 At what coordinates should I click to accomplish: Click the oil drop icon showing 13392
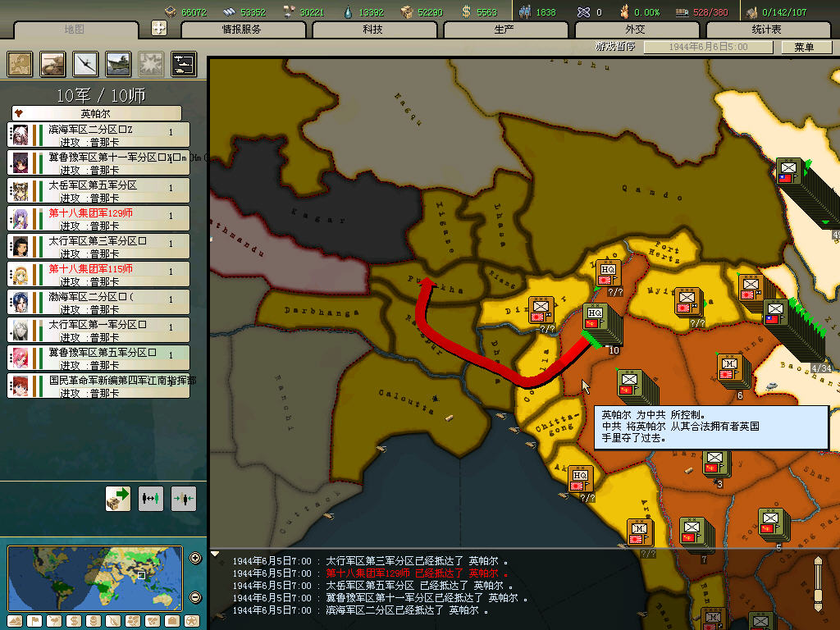coord(348,11)
